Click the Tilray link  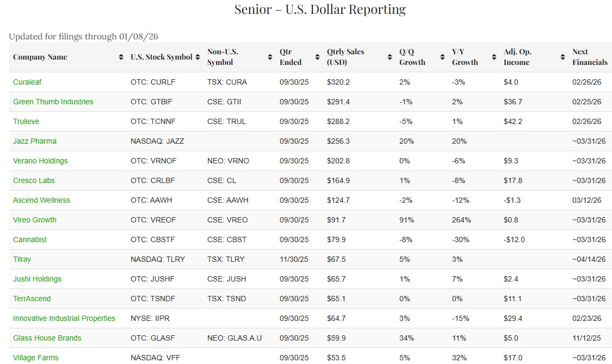pyautogui.click(x=22, y=259)
